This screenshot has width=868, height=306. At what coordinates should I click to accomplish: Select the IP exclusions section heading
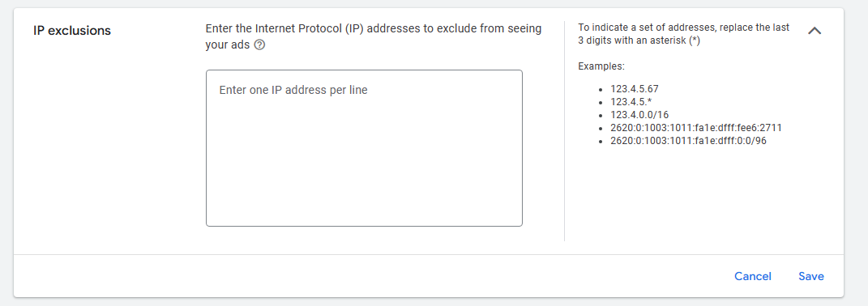(72, 31)
